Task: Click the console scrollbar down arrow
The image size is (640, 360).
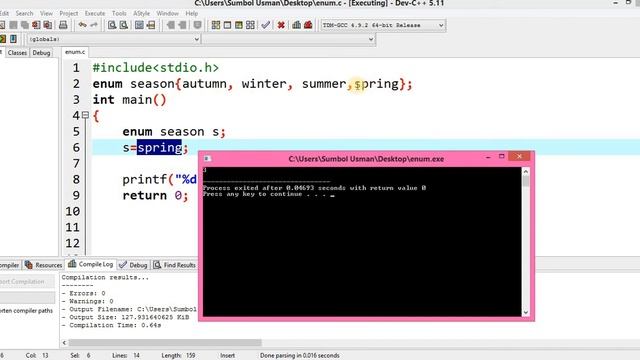Action: (x=526, y=312)
